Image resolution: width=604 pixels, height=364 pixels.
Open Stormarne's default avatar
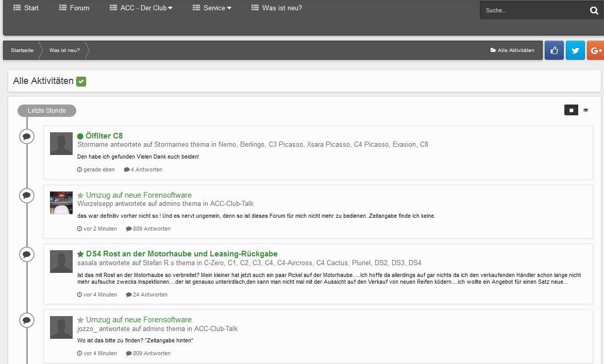(61, 144)
